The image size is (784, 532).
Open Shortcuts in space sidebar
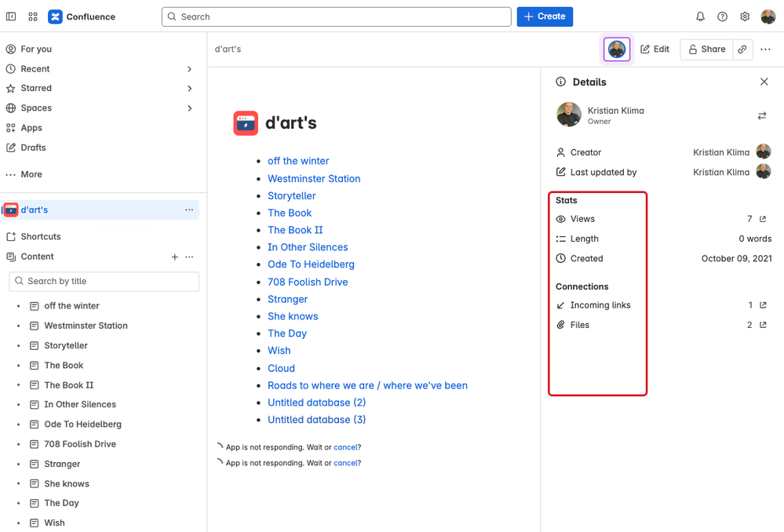click(41, 236)
